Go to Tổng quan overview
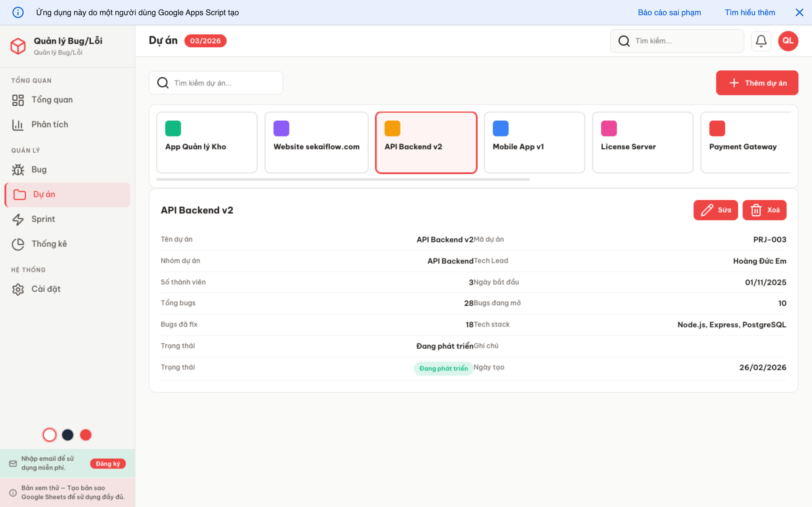 click(x=52, y=99)
